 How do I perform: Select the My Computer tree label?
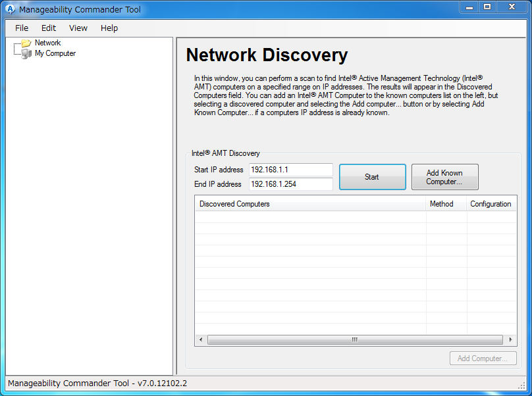[x=55, y=53]
